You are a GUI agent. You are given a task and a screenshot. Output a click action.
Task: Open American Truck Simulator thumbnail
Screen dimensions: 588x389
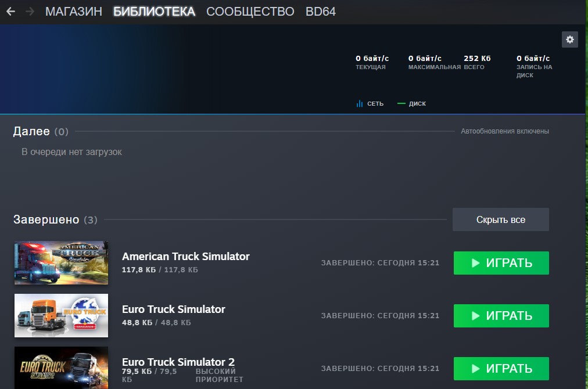point(61,262)
